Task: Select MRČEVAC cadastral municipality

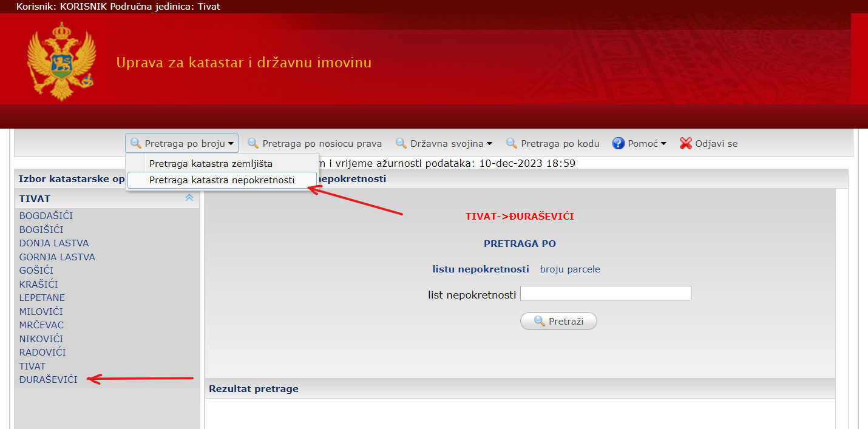Action: (41, 325)
